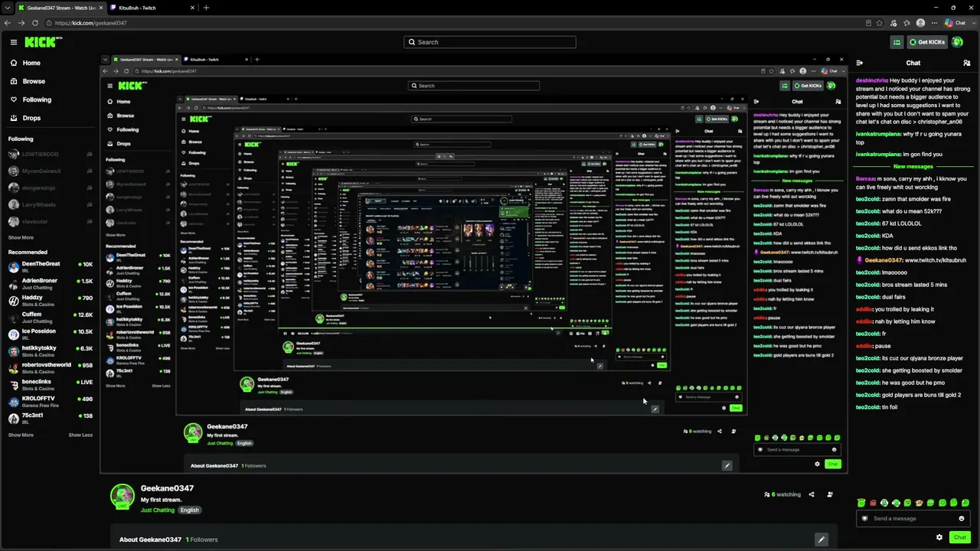Click the Get KICKs button

pyautogui.click(x=926, y=42)
